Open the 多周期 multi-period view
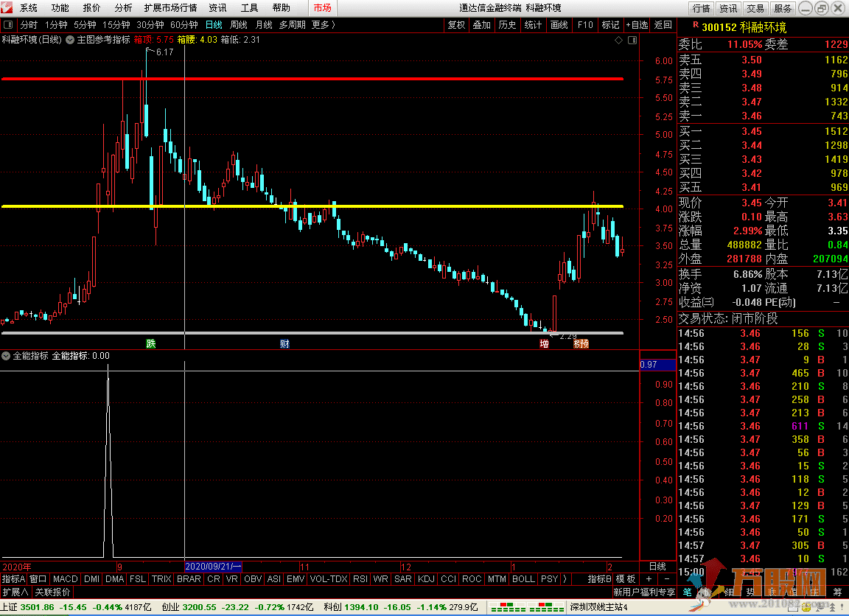 click(x=293, y=25)
